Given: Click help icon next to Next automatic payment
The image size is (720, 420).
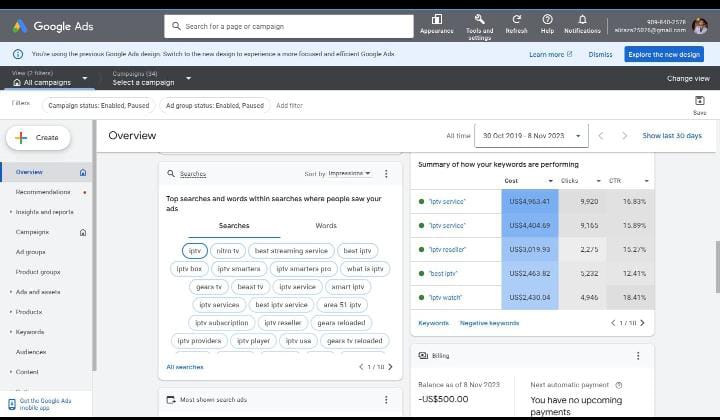Looking at the screenshot, I should coord(619,385).
